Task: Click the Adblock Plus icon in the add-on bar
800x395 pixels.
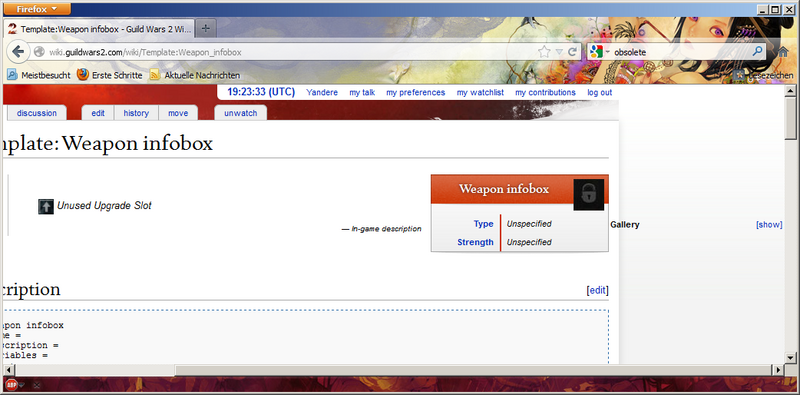Action: point(10,385)
